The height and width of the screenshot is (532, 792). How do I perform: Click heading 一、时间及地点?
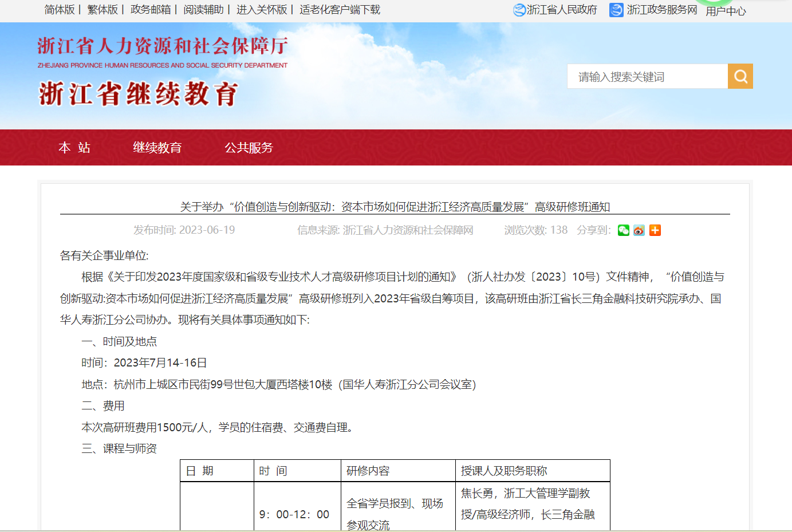click(119, 341)
